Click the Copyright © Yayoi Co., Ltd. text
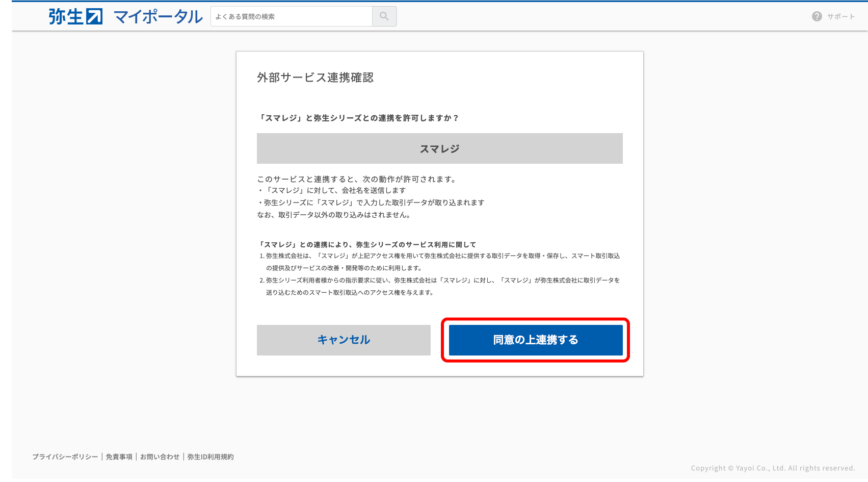Image resolution: width=868 pixels, height=482 pixels. 773,468
